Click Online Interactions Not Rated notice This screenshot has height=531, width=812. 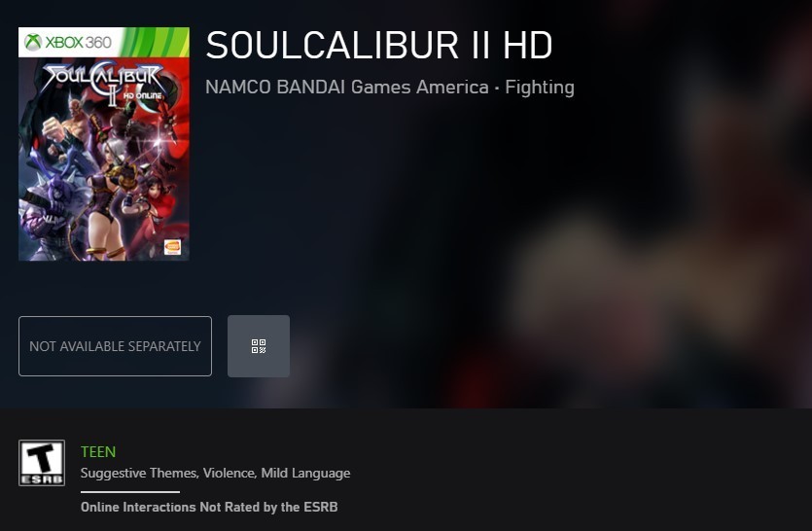point(209,507)
